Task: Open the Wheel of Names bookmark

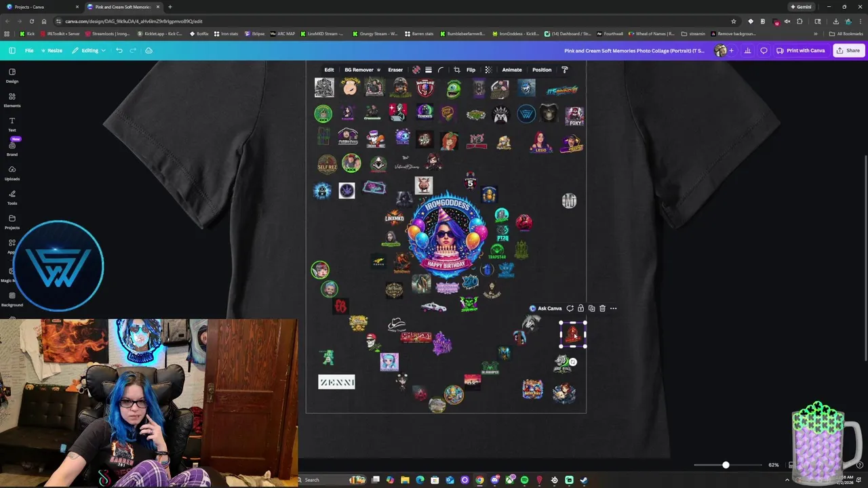Action: point(652,34)
